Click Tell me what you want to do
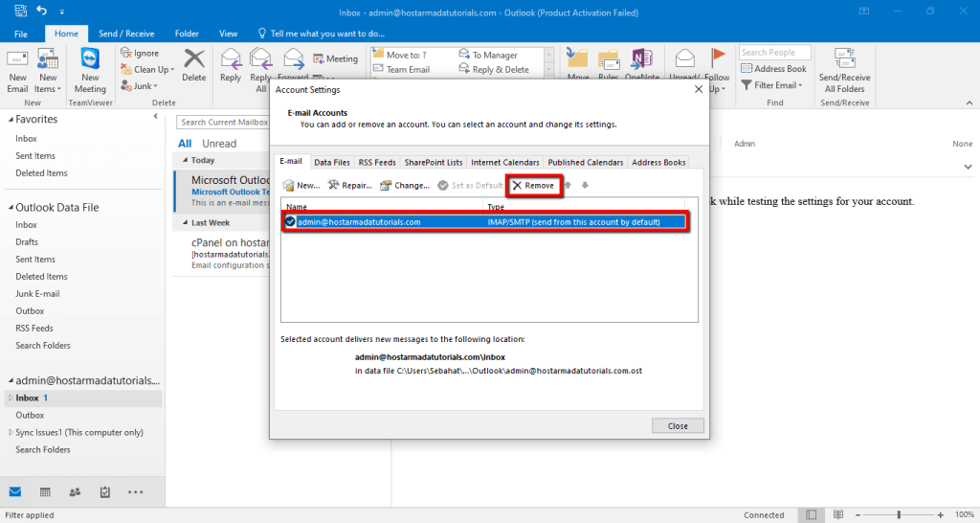Image resolution: width=980 pixels, height=523 pixels. [322, 34]
